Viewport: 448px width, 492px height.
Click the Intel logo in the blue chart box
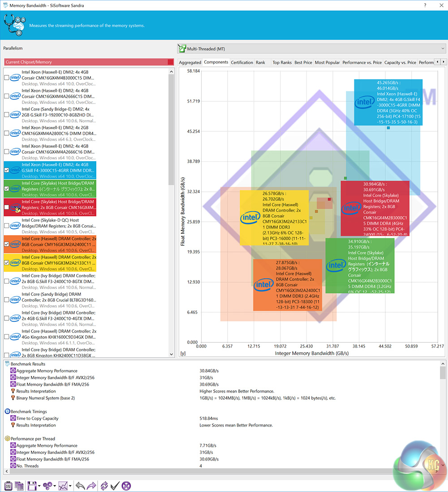pyautogui.click(x=365, y=102)
